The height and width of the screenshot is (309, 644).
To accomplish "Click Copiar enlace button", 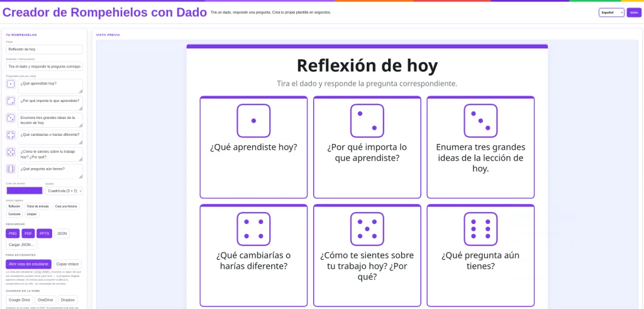I will tap(68, 264).
